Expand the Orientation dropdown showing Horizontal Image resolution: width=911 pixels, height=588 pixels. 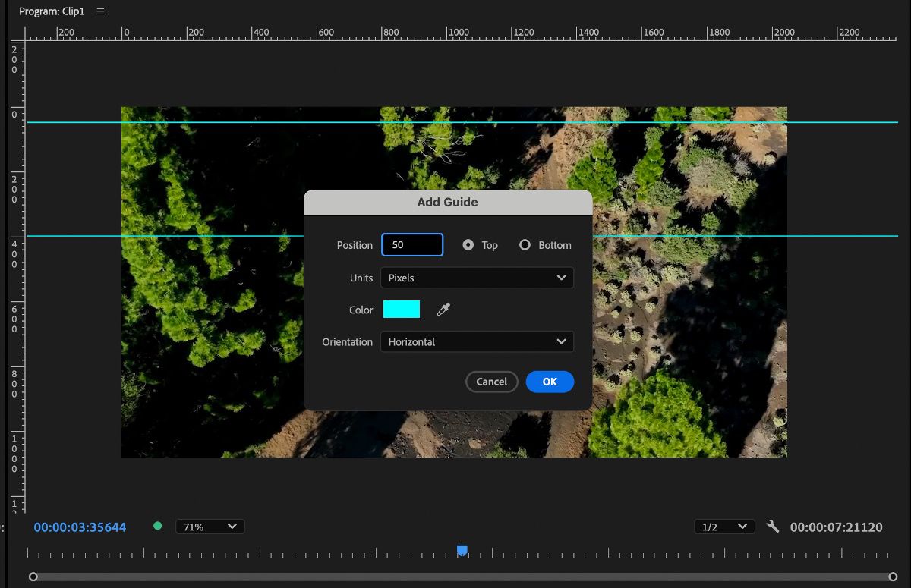tap(477, 342)
